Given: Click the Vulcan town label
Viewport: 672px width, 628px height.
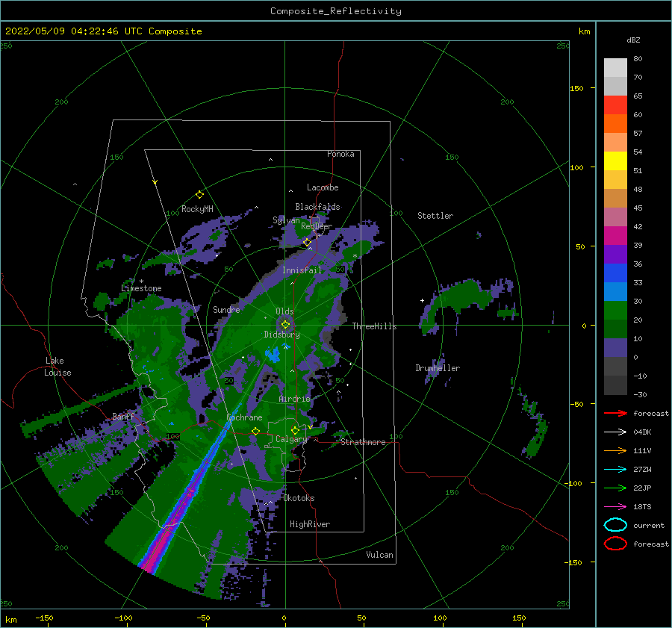Looking at the screenshot, I should [379, 555].
